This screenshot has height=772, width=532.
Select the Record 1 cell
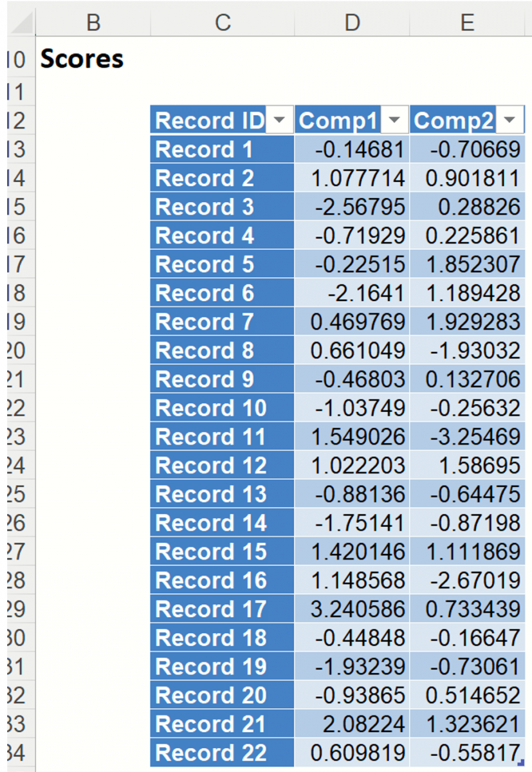point(206,149)
